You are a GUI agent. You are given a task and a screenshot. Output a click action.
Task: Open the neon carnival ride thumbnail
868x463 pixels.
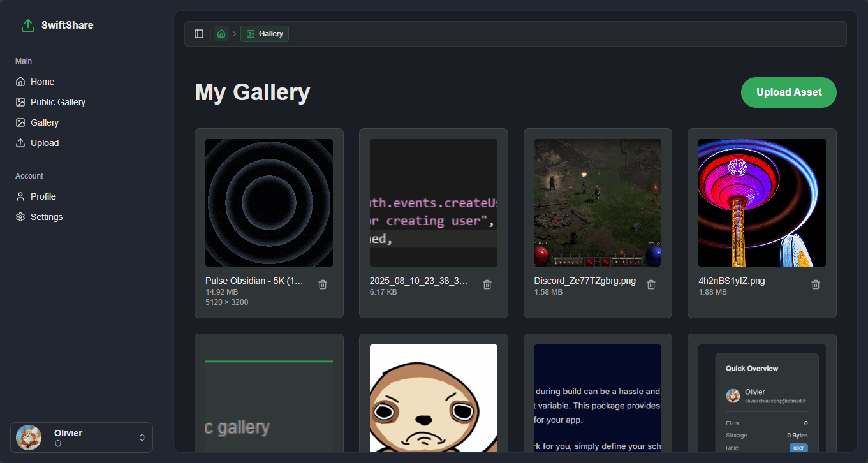pyautogui.click(x=762, y=203)
